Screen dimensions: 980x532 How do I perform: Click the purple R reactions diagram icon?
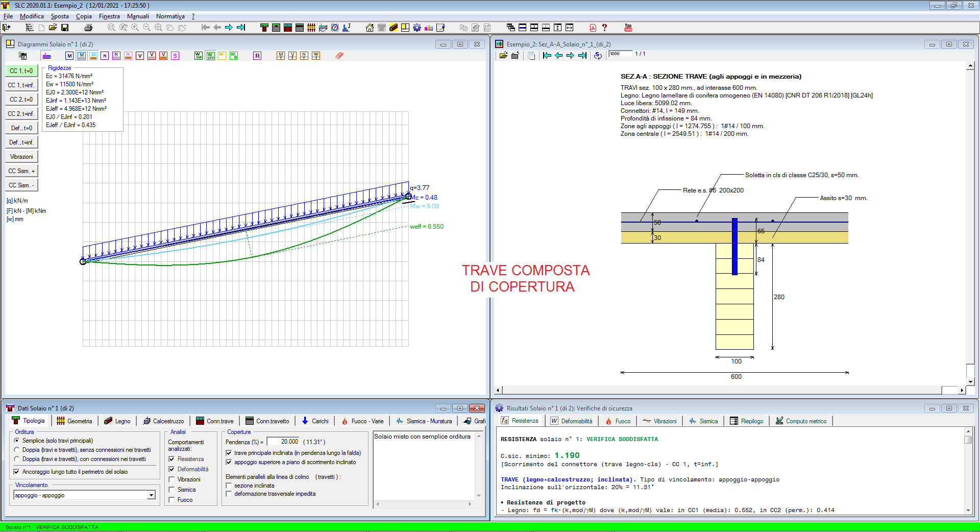click(257, 56)
